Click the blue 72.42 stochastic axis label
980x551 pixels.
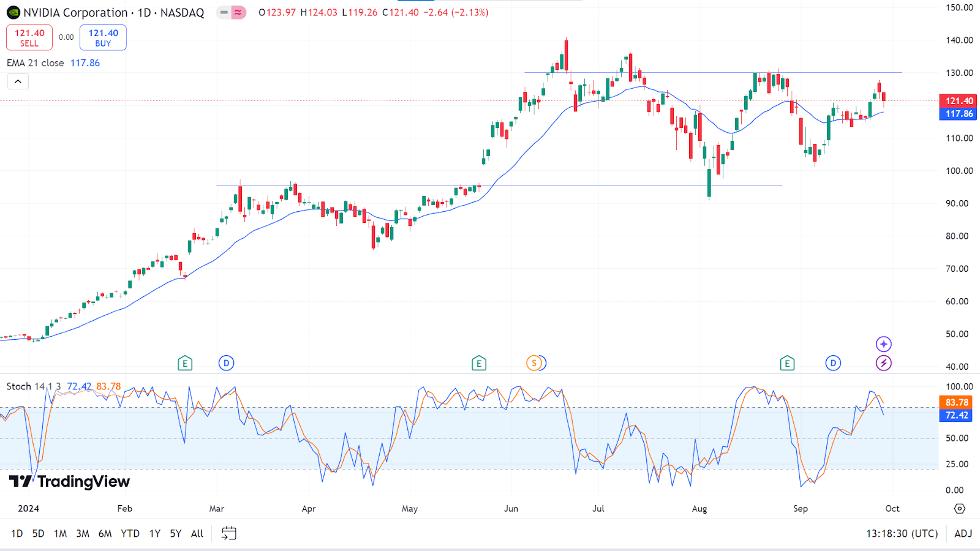point(956,415)
